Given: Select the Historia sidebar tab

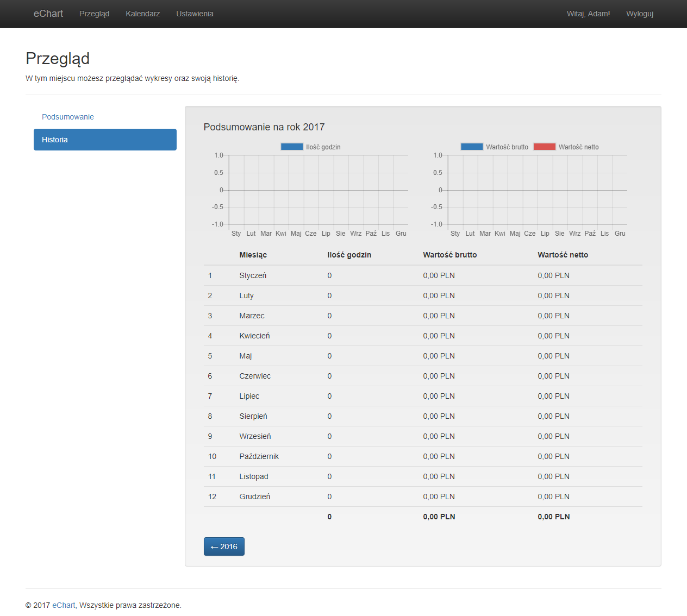Looking at the screenshot, I should (x=105, y=140).
